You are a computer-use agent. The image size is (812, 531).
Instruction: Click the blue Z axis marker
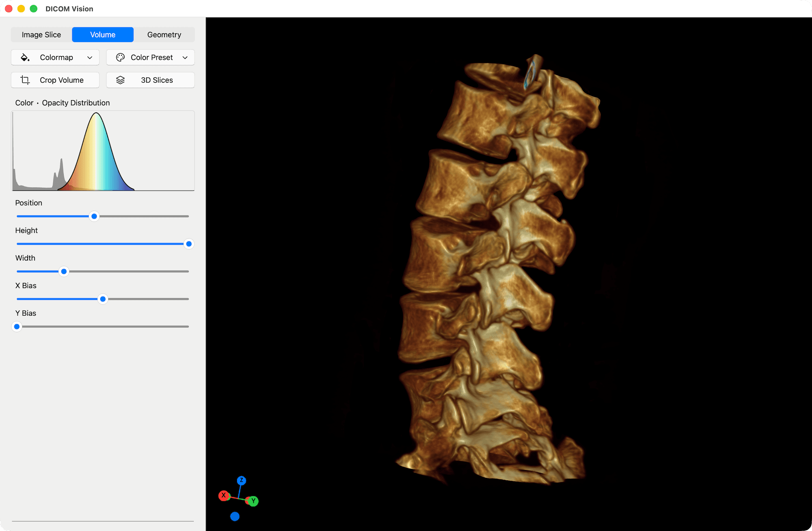pyautogui.click(x=242, y=480)
